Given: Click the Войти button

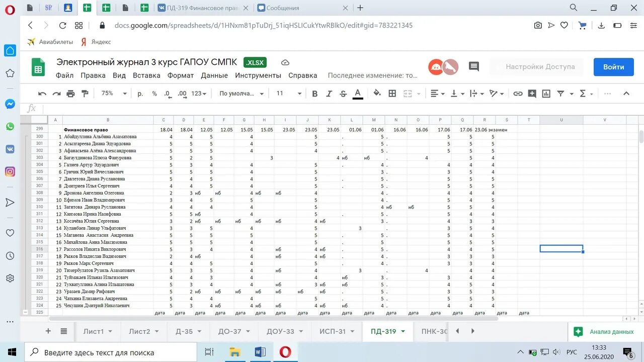Looking at the screenshot, I should 614,67.
